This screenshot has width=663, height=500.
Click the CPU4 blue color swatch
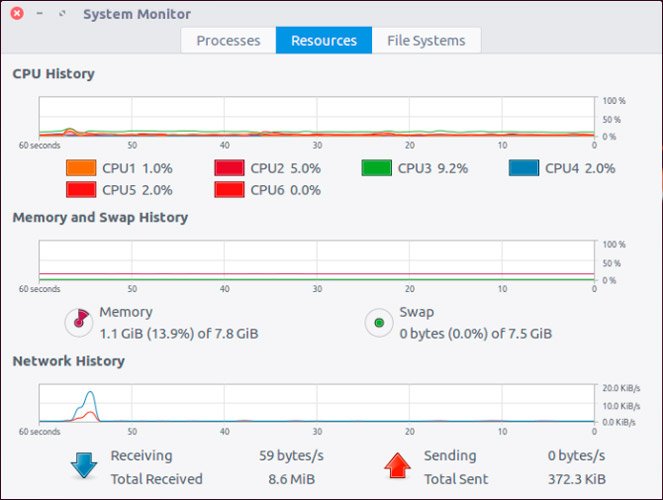(524, 168)
